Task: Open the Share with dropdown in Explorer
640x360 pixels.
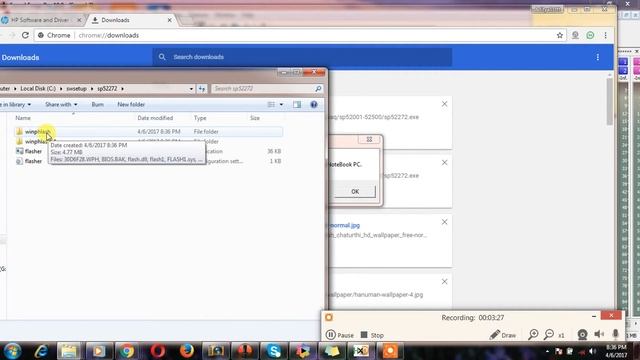Action: coord(61,104)
